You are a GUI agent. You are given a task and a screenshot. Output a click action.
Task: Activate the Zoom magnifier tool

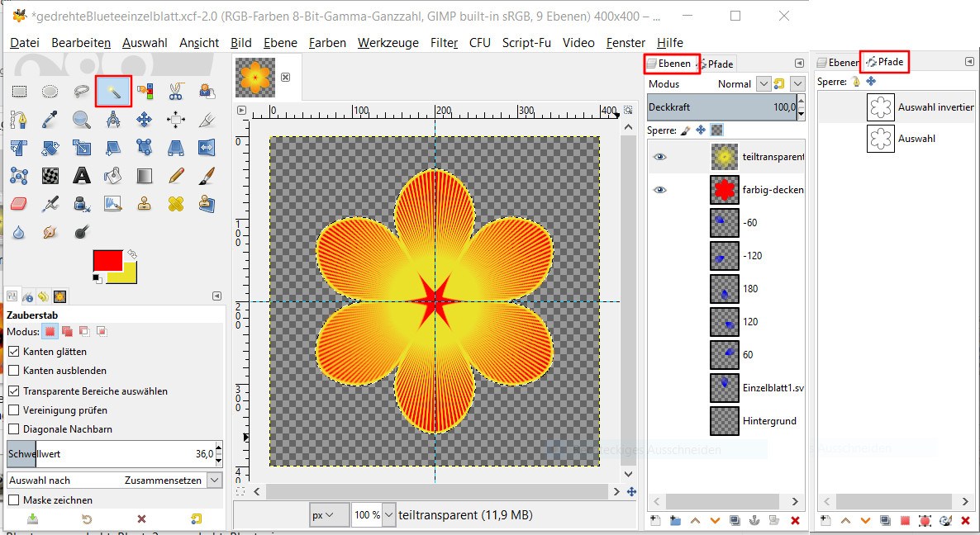tap(82, 120)
